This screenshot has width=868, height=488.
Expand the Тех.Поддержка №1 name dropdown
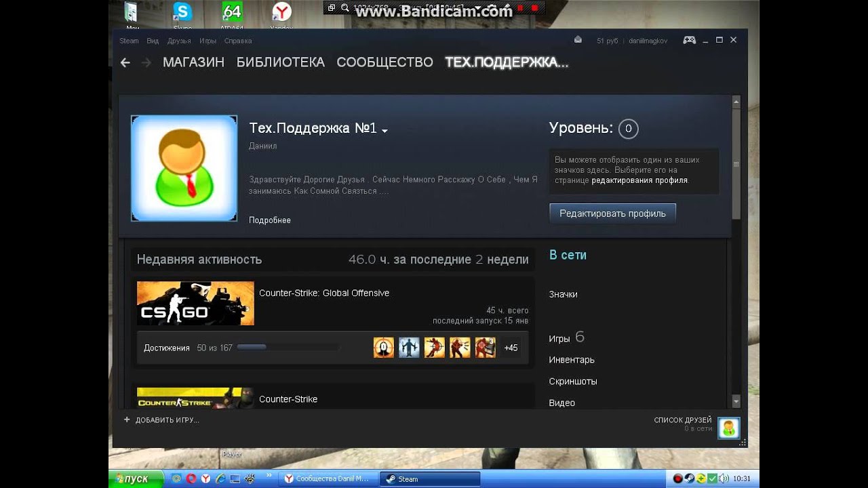pyautogui.click(x=384, y=130)
